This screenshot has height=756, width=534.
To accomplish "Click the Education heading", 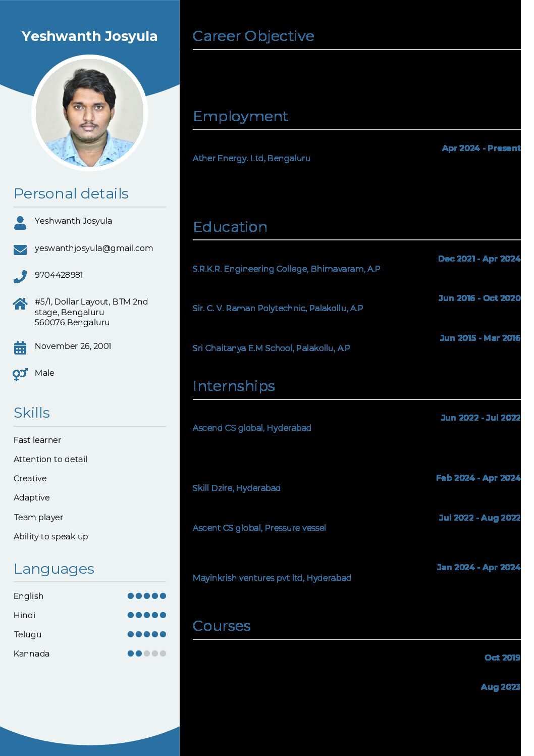I will tap(230, 227).
